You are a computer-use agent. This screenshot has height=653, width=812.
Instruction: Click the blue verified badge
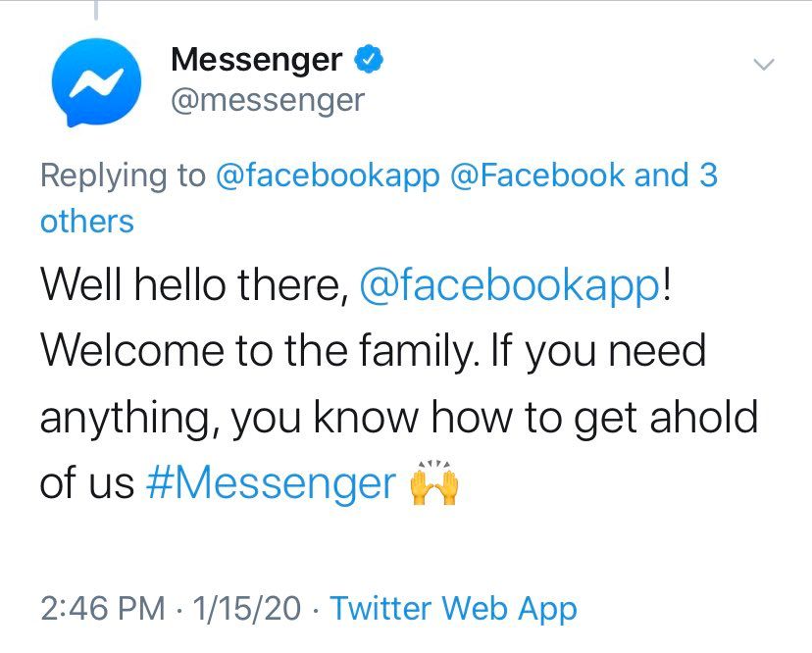pos(368,60)
